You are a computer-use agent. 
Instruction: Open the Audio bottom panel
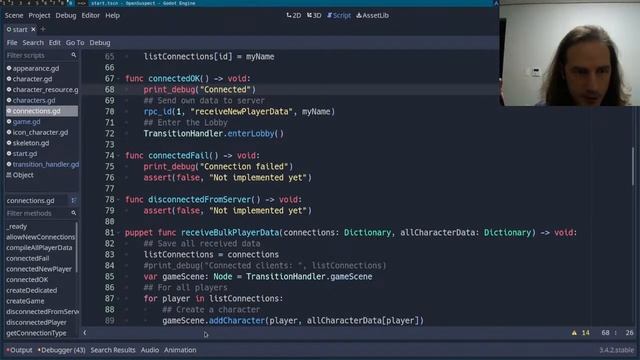coord(150,350)
